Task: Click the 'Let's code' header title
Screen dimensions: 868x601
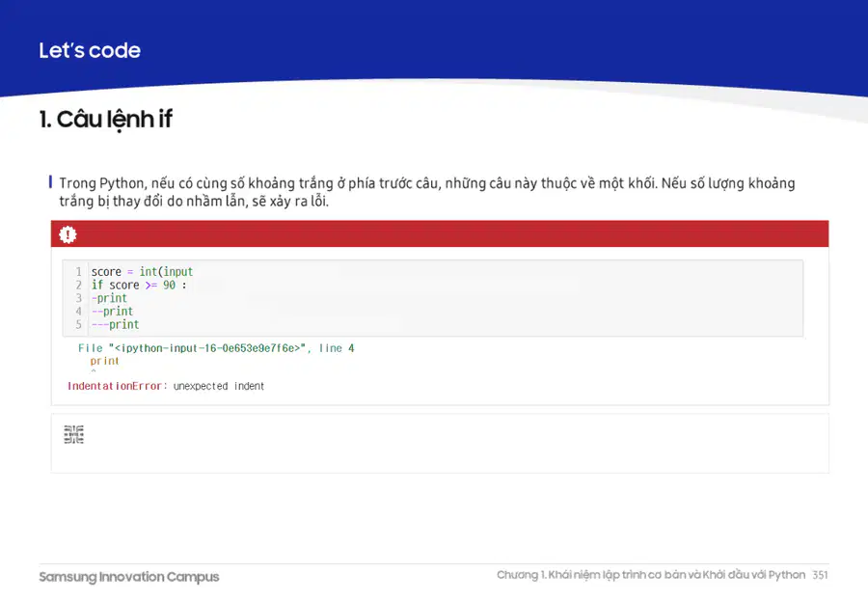Action: (90, 50)
